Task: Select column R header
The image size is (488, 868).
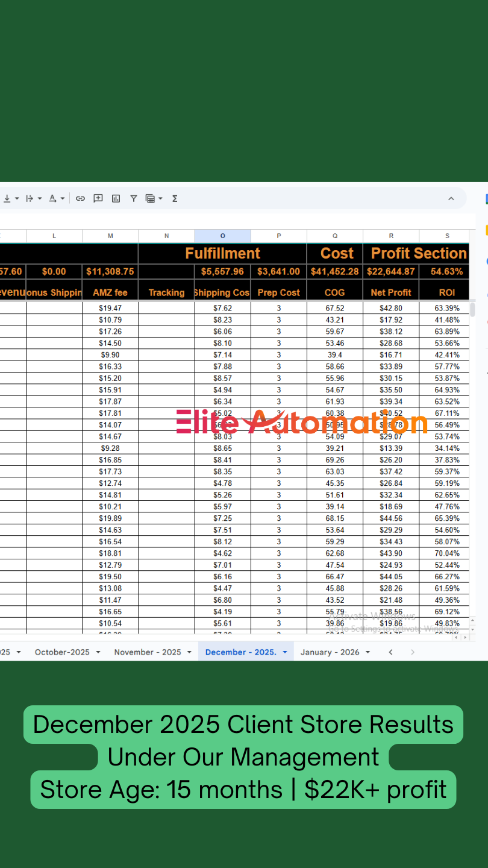Action: [390, 236]
